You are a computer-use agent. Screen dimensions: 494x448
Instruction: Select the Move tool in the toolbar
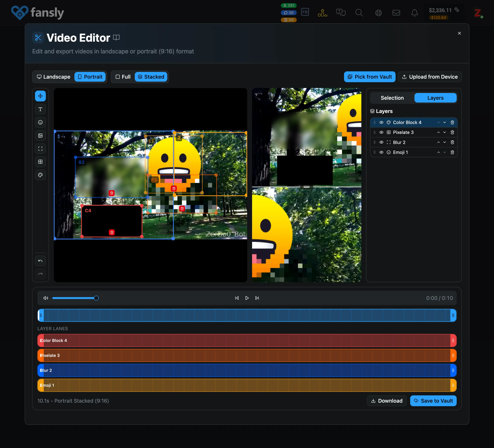pos(40,96)
